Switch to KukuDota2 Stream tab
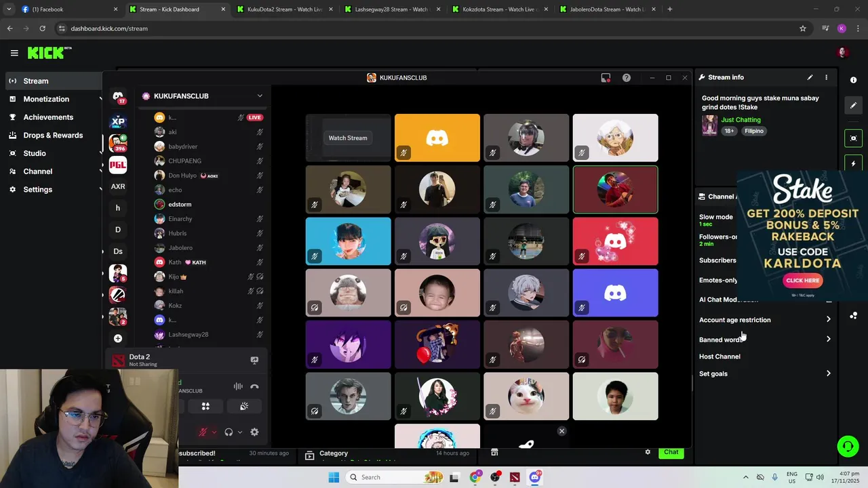868x488 pixels. coord(285,9)
